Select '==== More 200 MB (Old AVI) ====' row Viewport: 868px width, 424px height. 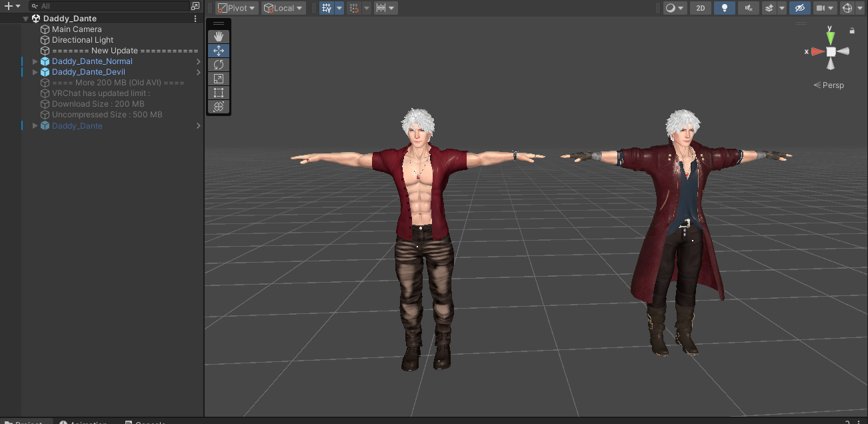(x=118, y=83)
